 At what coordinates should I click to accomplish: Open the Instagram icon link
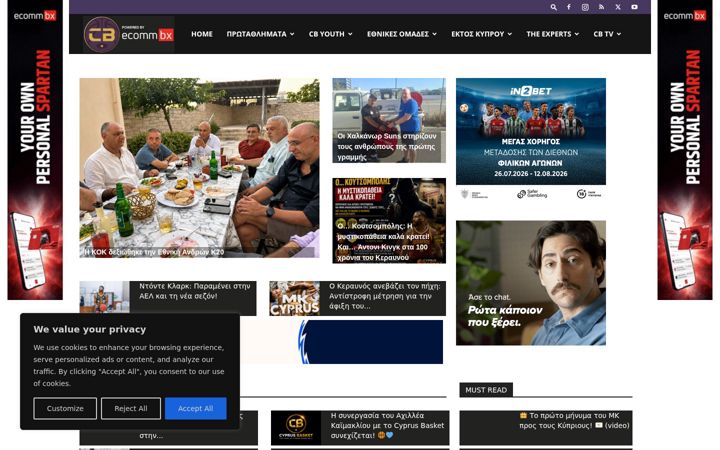pos(585,7)
